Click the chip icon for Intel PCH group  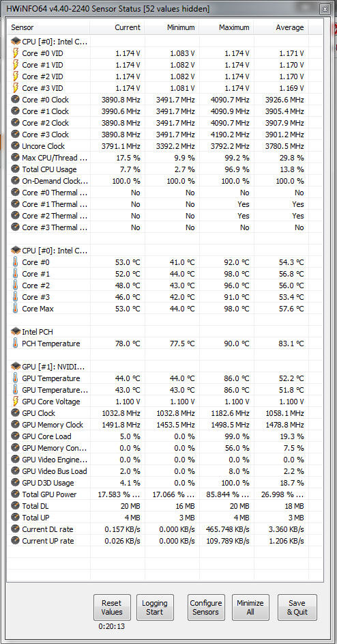click(16, 331)
